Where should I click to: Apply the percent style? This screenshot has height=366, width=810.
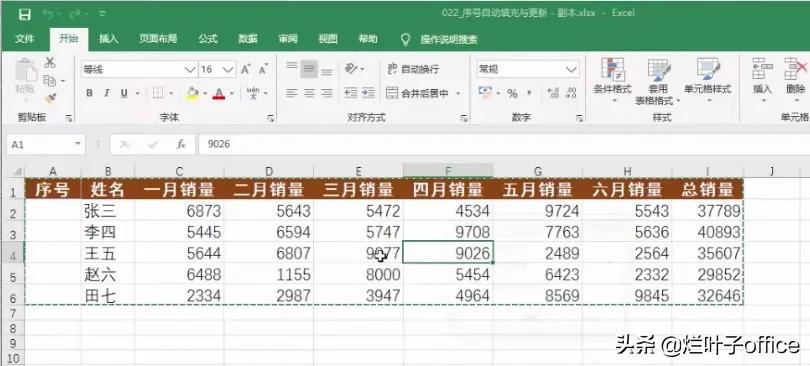[512, 93]
